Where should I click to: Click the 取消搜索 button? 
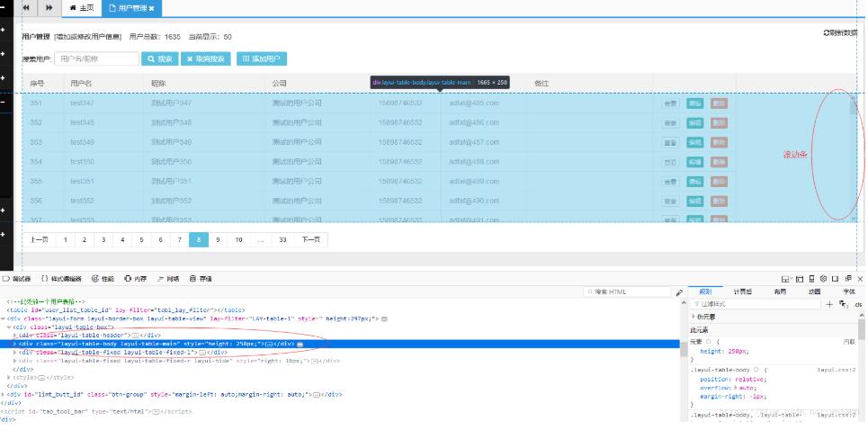205,58
